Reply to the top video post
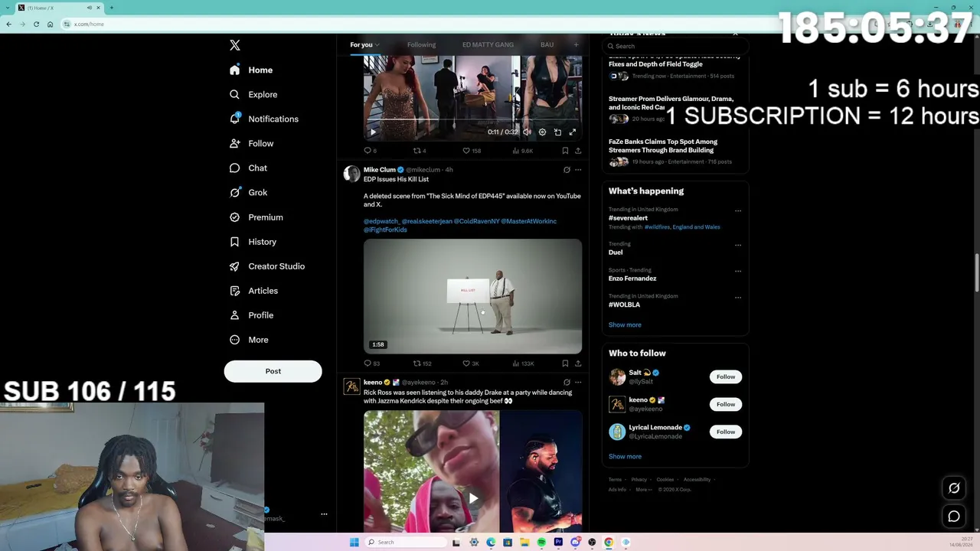The width and height of the screenshot is (980, 551). coord(371,151)
